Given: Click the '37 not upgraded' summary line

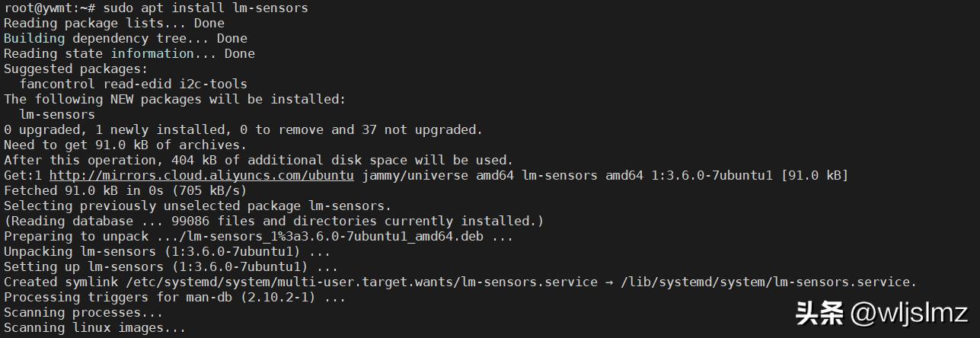Looking at the screenshot, I should click(x=244, y=129).
